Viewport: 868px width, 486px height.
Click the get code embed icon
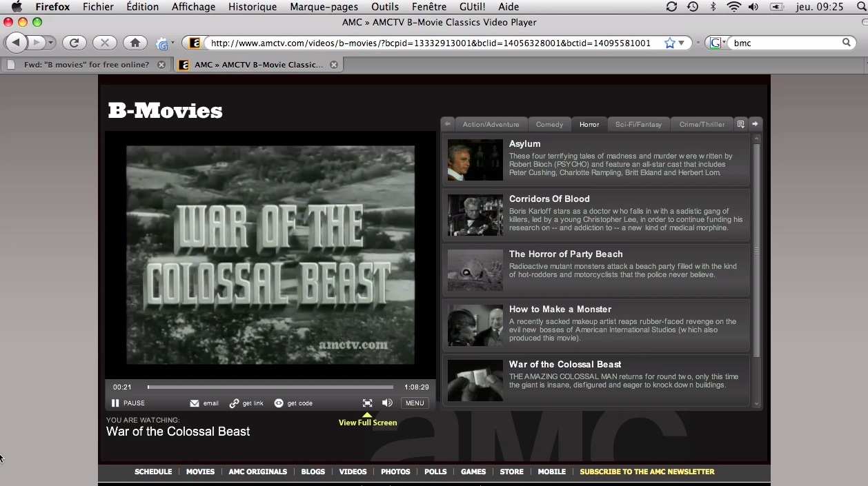click(x=279, y=403)
